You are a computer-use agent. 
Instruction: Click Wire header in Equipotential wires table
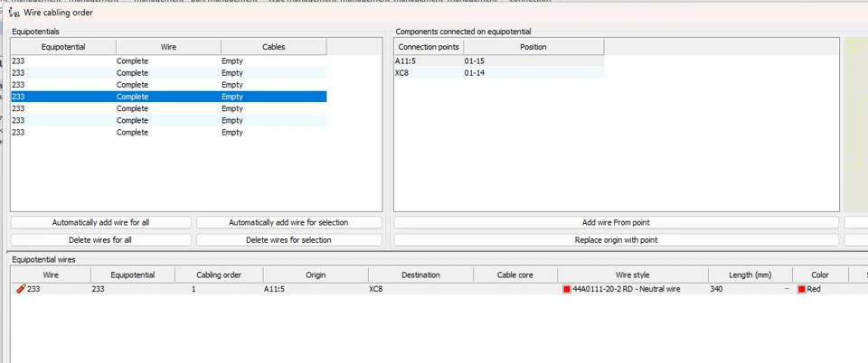(51, 275)
